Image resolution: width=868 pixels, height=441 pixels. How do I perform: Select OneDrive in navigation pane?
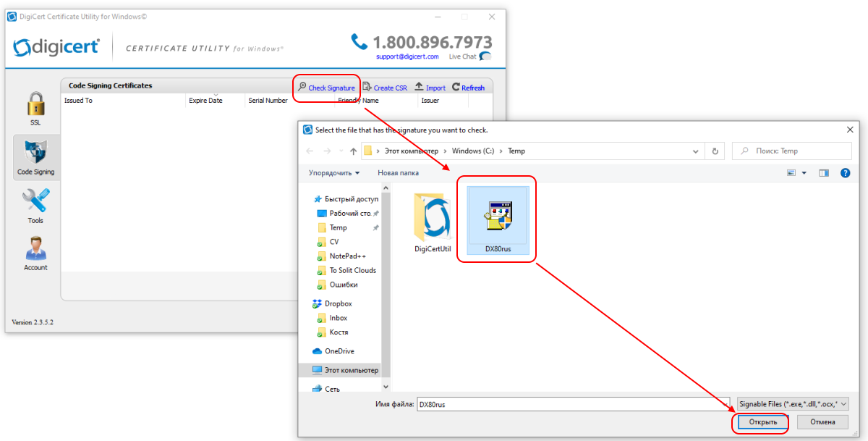pyautogui.click(x=333, y=351)
